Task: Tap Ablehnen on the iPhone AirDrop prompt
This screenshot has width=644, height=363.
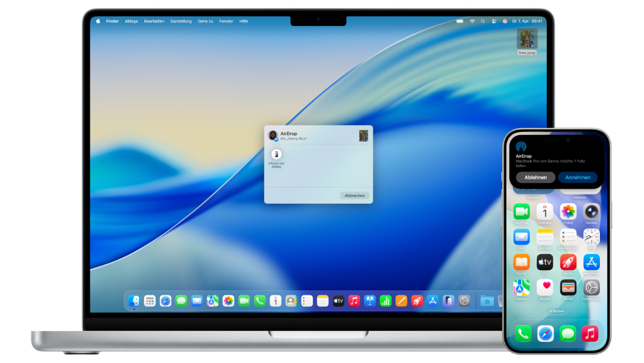Action: (535, 177)
